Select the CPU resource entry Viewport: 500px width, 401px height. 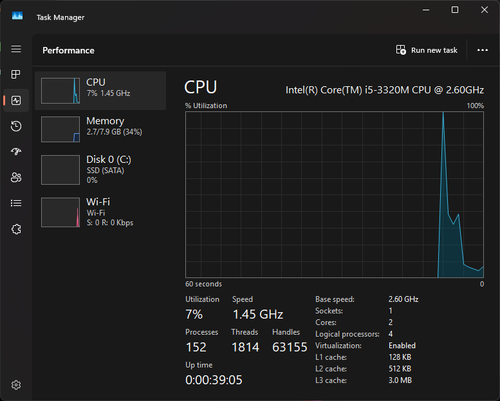coord(100,90)
